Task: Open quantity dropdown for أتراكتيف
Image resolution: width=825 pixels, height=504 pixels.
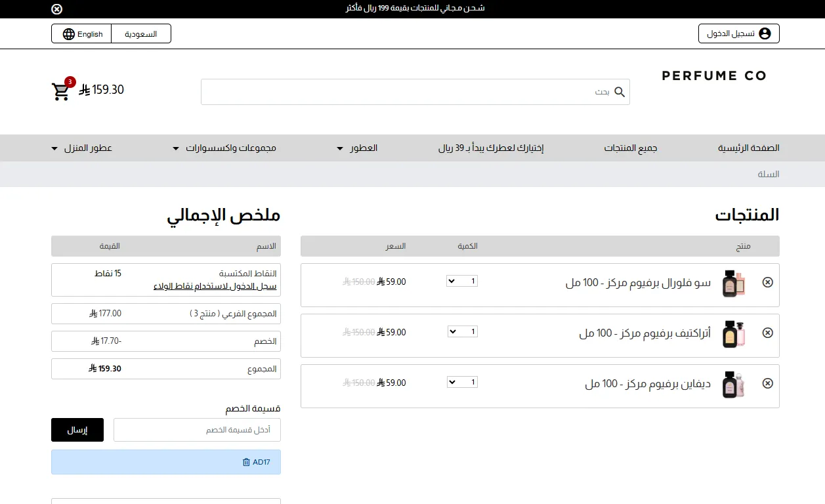Action: pyautogui.click(x=462, y=331)
